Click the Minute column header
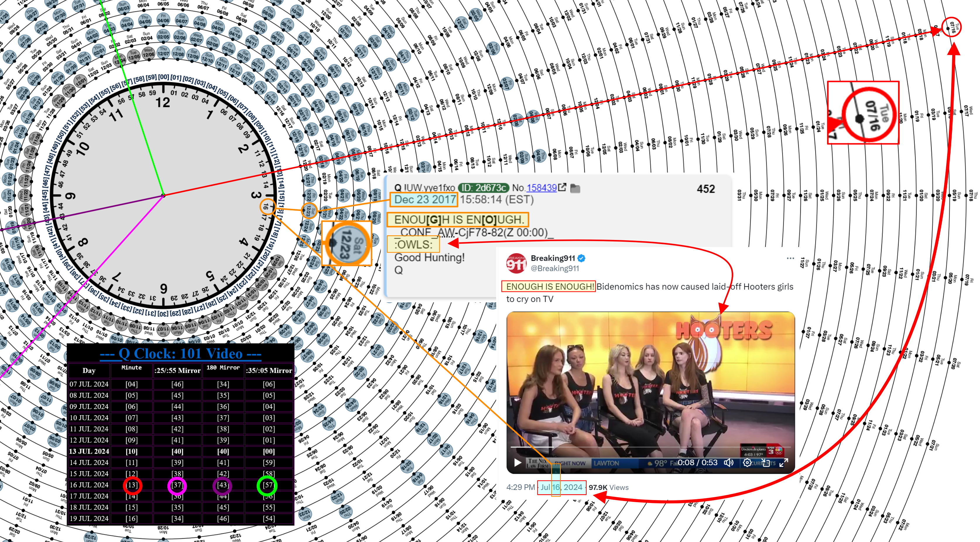Viewport: 980px width, 542px height. 131,368
